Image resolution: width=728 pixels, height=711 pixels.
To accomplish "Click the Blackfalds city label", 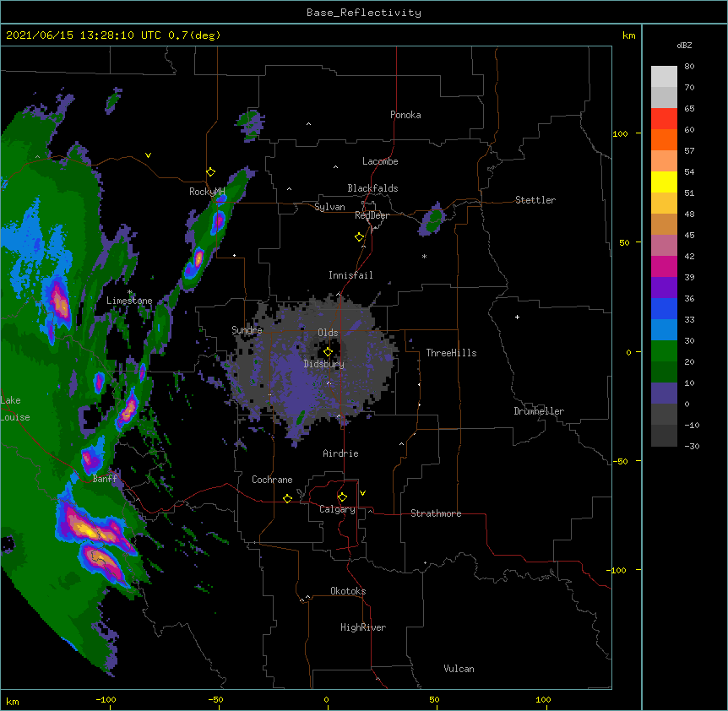I will click(372, 188).
